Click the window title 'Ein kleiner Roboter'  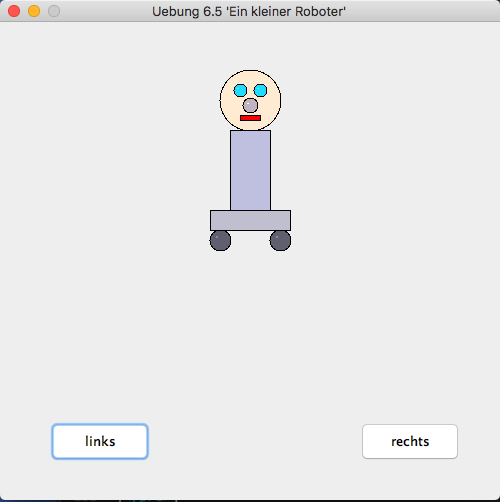click(286, 12)
